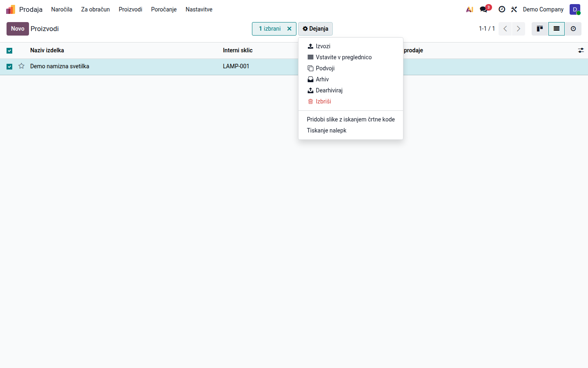
Task: Open optional columns adjust settings
Action: point(581,50)
